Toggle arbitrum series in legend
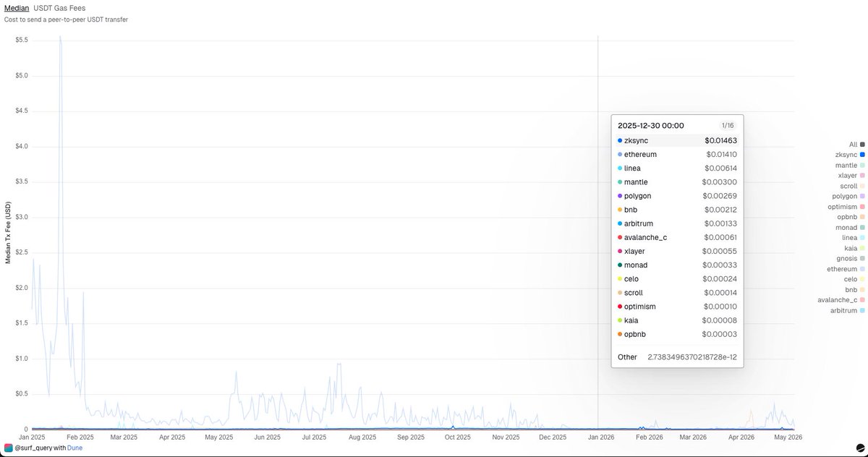 click(x=848, y=310)
